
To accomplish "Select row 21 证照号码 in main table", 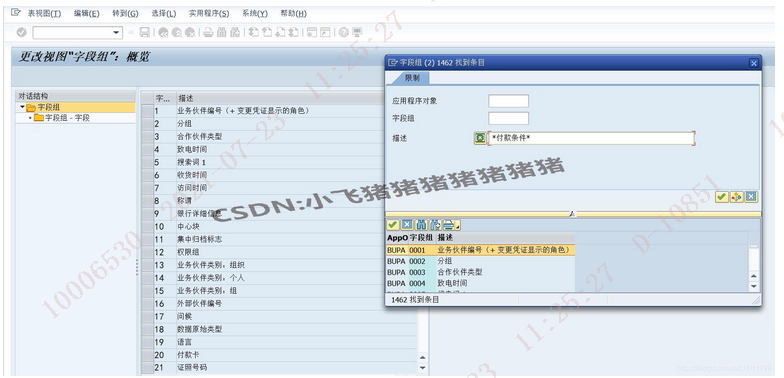I will tap(279, 368).
